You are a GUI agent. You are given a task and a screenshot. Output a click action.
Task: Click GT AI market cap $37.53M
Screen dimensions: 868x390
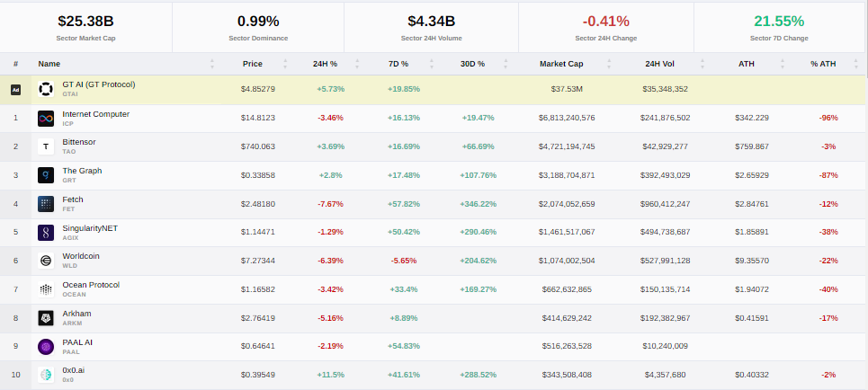[567, 89]
